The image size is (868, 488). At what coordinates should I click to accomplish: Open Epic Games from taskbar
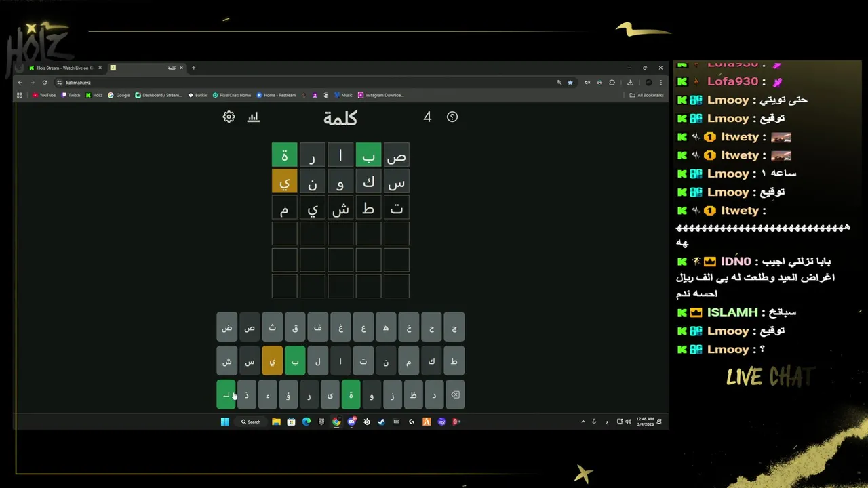pyautogui.click(x=321, y=422)
